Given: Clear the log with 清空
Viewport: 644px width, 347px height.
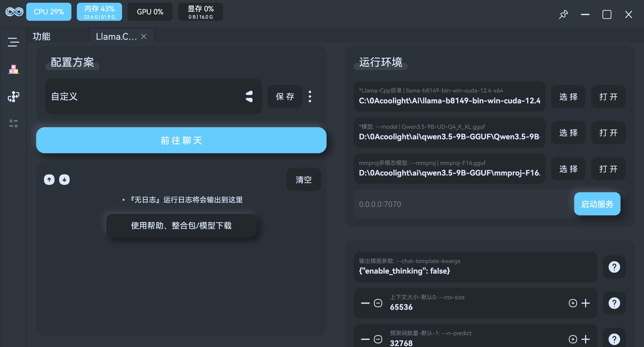Looking at the screenshot, I should (x=304, y=180).
